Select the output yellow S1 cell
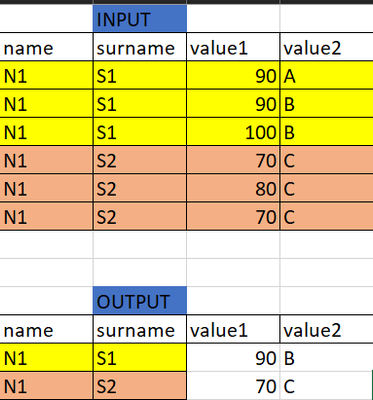373x400 pixels. click(140, 357)
